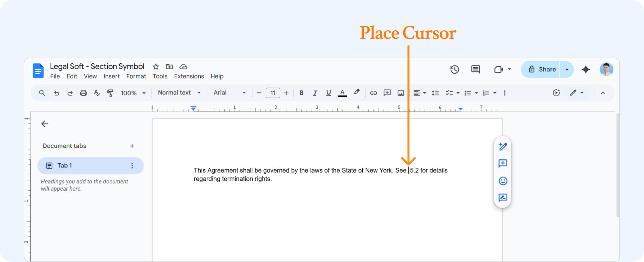
Task: Add emoji reaction from side panel
Action: click(x=503, y=181)
